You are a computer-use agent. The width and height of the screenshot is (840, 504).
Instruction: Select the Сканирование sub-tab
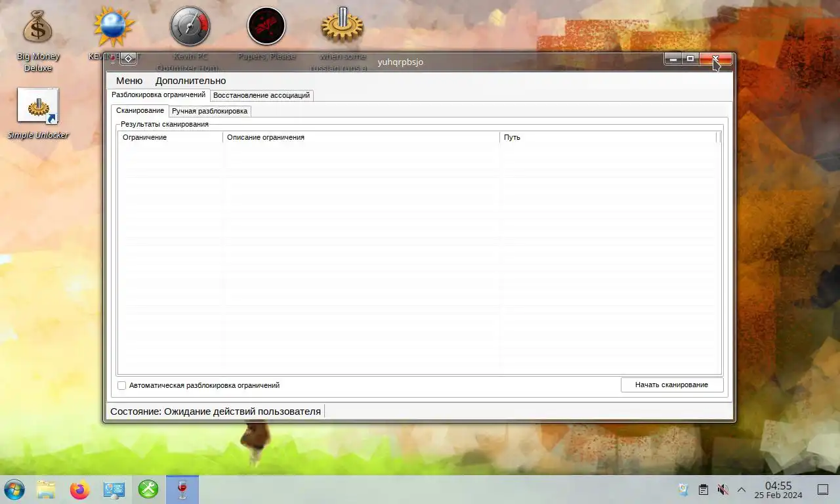pos(140,110)
